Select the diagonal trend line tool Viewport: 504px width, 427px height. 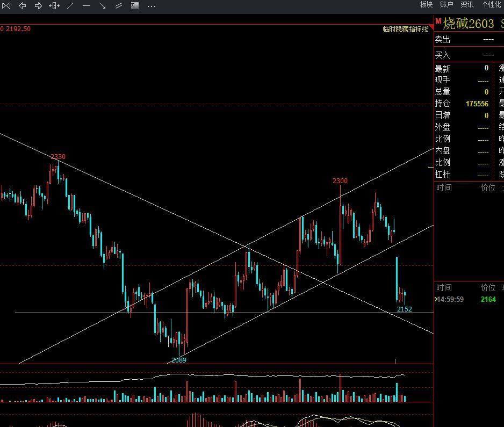click(70, 5)
